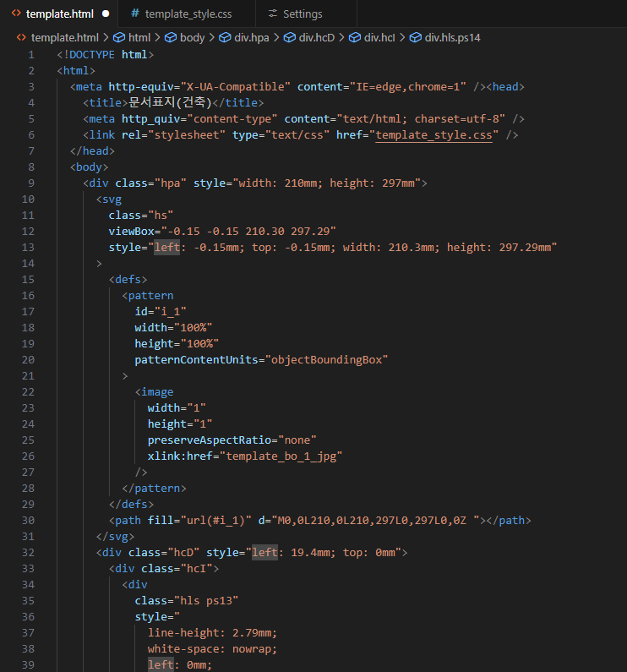Click the "stylesheet" rel value

click(x=187, y=135)
